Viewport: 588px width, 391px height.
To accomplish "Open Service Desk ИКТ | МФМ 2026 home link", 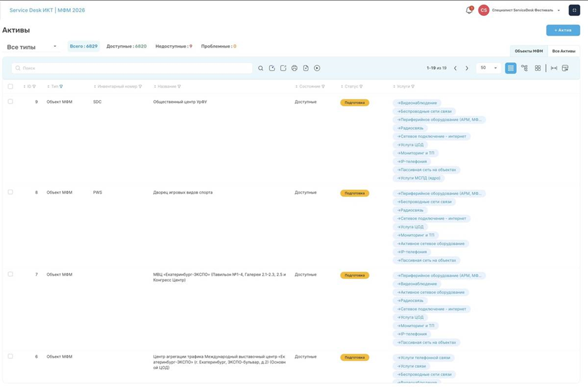I will [x=47, y=10].
